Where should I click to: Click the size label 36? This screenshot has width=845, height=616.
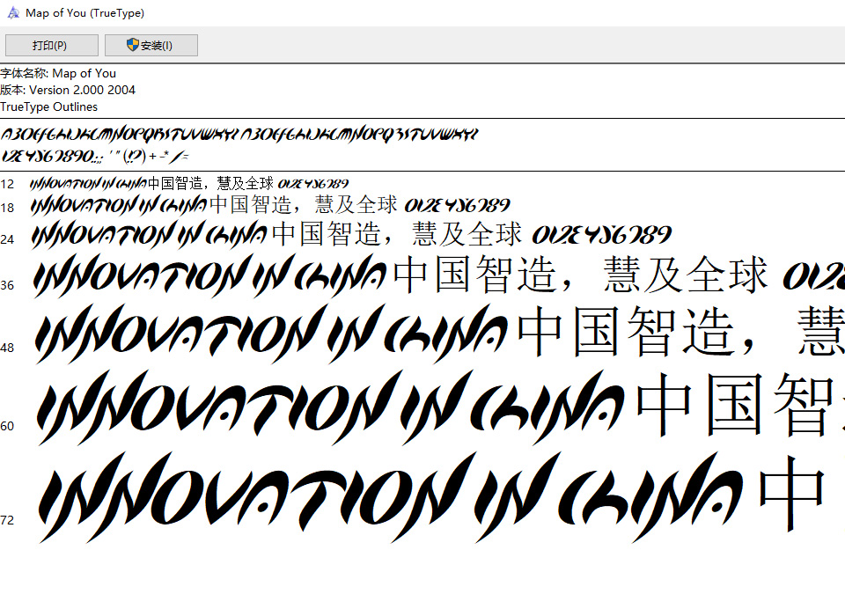point(7,285)
